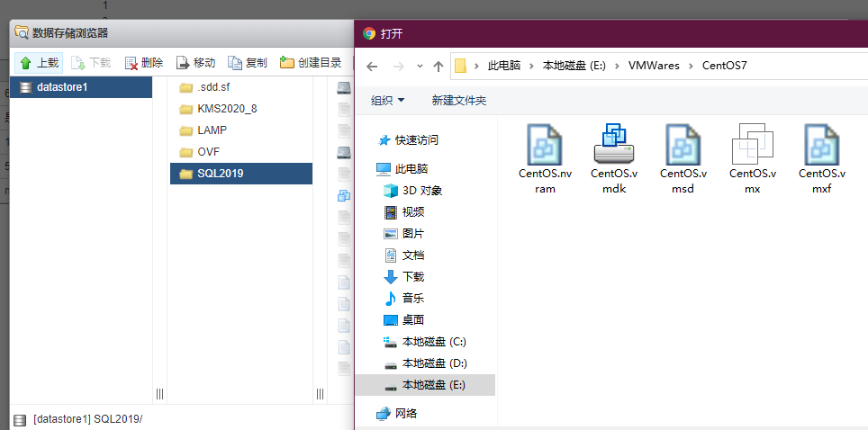Open 视频 (Videos) in the sidebar

(404, 212)
